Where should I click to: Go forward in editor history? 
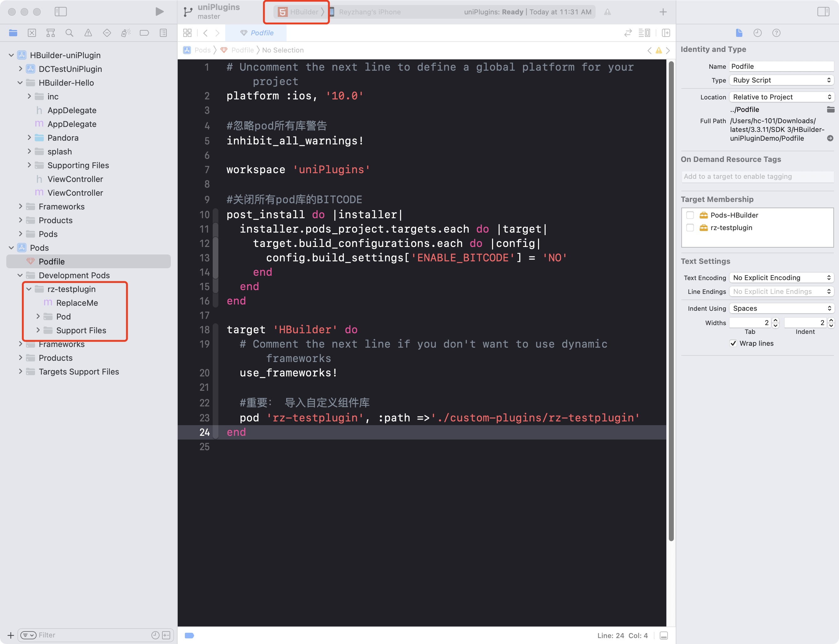pos(217,33)
